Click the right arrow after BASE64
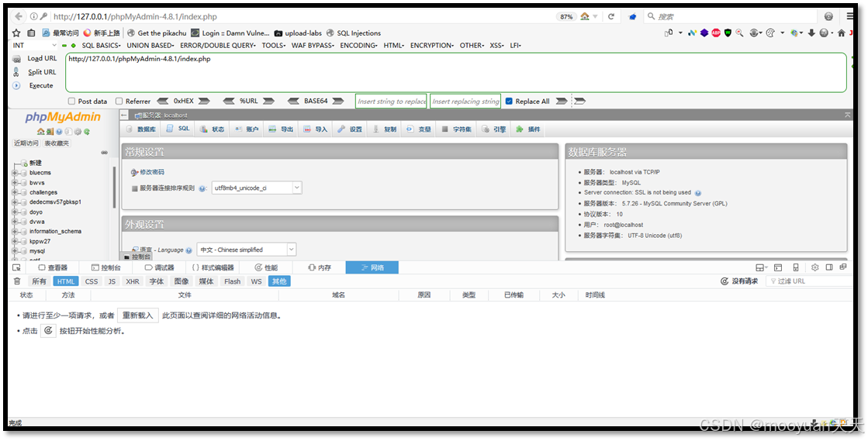The width and height of the screenshot is (868, 441). click(x=338, y=102)
